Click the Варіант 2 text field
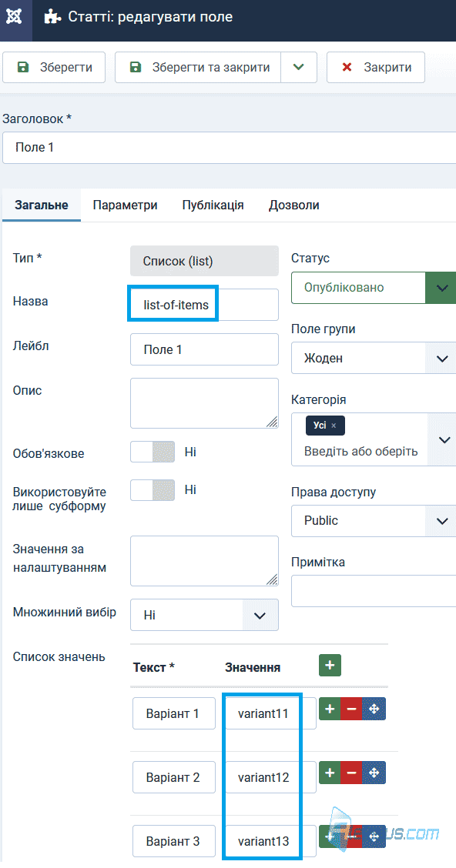Screen dimensions: 456x868 point(174,777)
